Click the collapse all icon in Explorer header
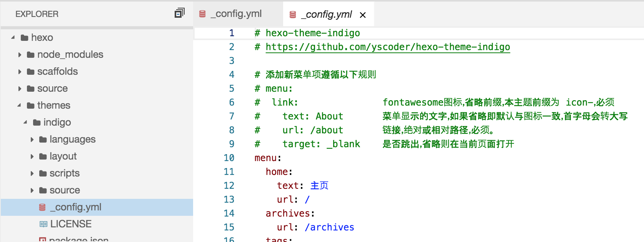 point(180,13)
